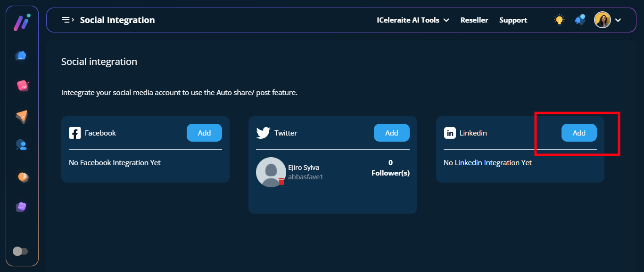
Task: Go to the Reseller menu item
Action: [474, 20]
